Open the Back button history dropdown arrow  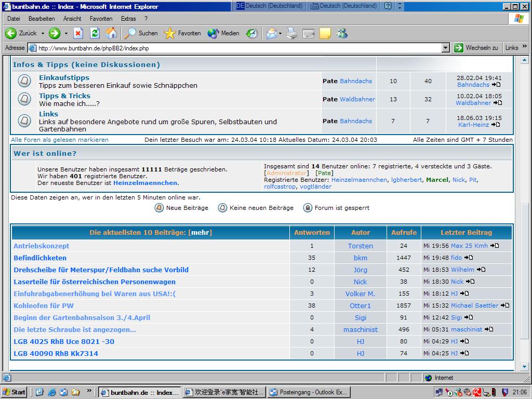[43, 33]
